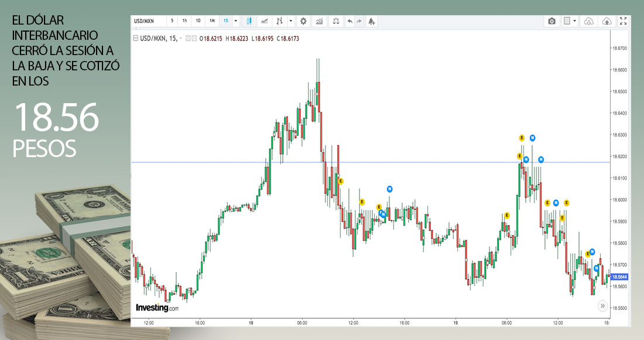Viewport: 644px width, 340px height.
Task: Select candlestick chart style icon
Action: click(249, 21)
